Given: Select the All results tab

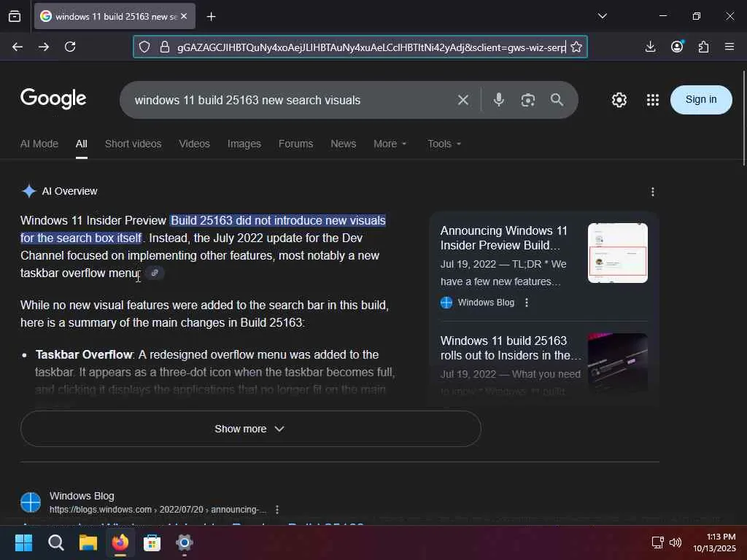Looking at the screenshot, I should pyautogui.click(x=82, y=144).
